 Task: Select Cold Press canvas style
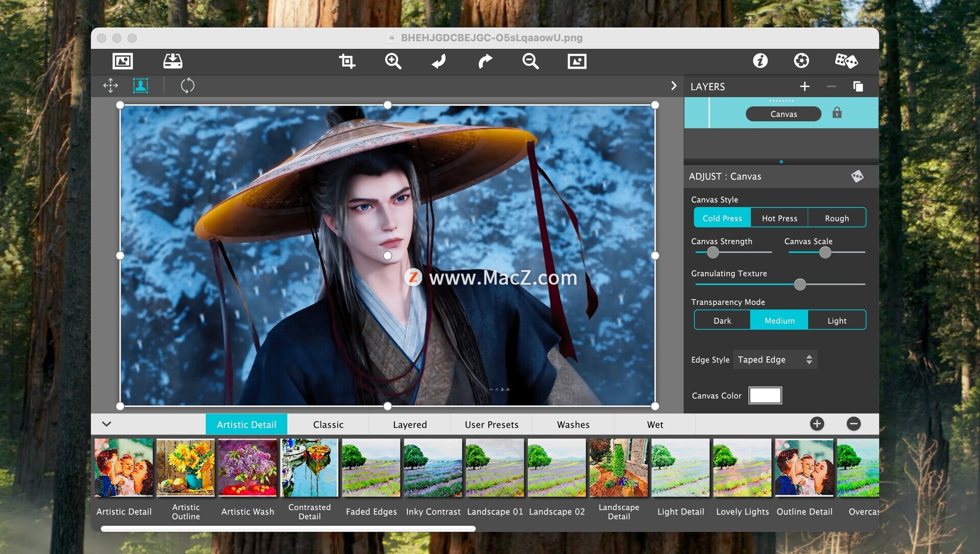click(722, 218)
